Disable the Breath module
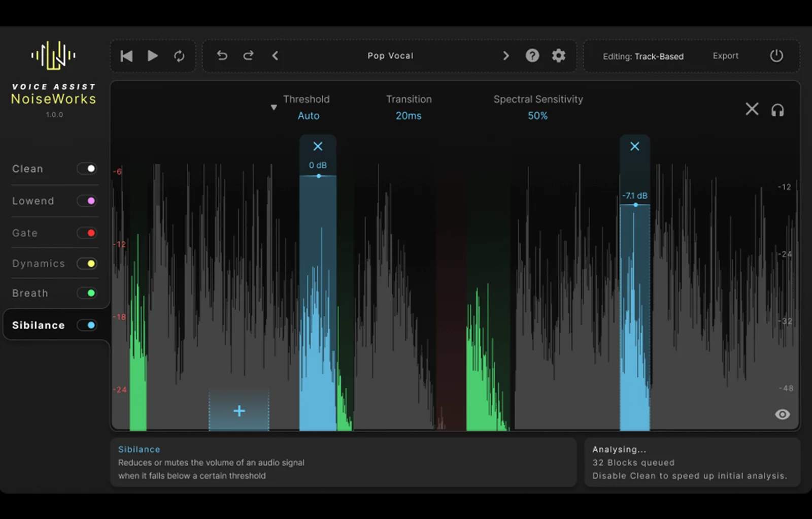Image resolution: width=812 pixels, height=519 pixels. [87, 293]
